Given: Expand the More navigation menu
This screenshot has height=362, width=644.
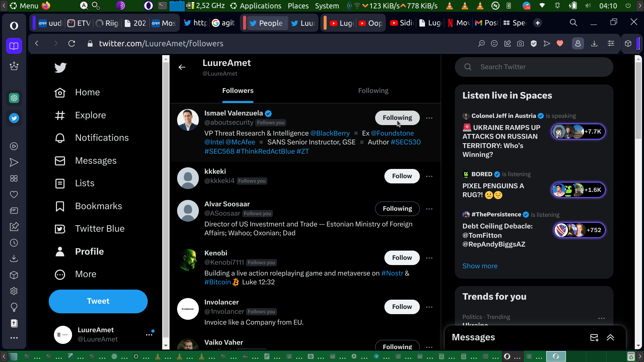Looking at the screenshot, I should (x=76, y=274).
